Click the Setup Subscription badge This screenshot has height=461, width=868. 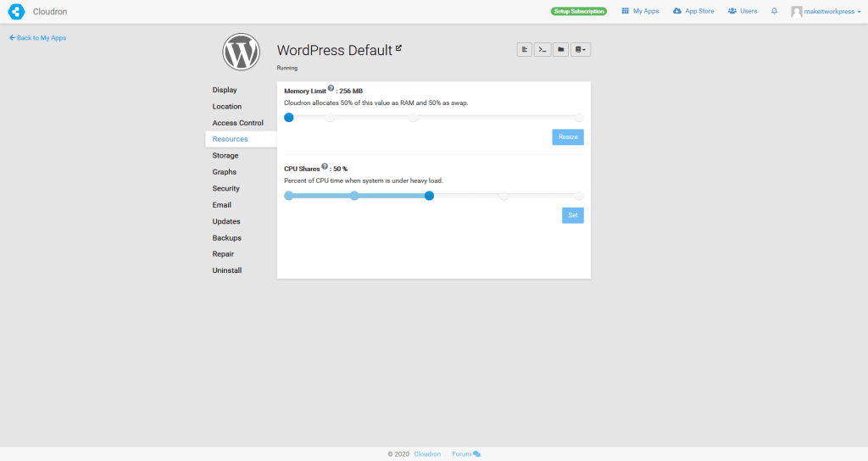pos(578,11)
